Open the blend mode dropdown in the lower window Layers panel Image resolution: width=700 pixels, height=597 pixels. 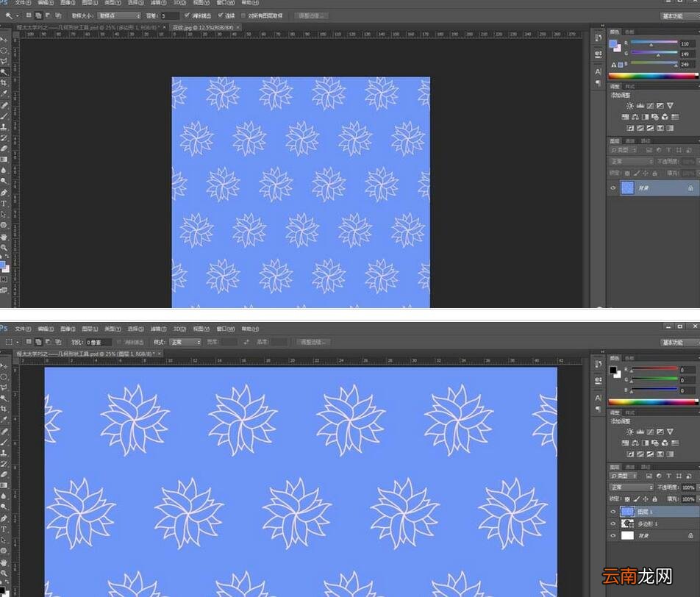[x=631, y=487]
